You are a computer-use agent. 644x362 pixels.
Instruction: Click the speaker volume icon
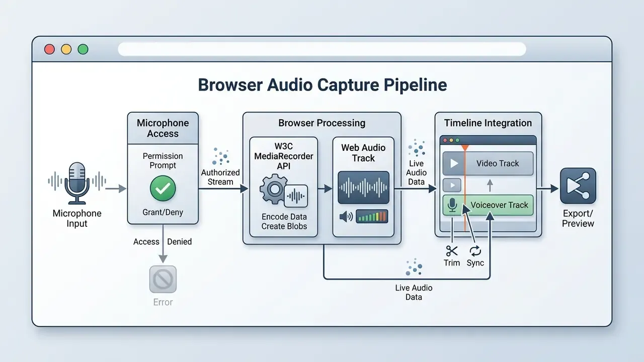click(x=346, y=217)
